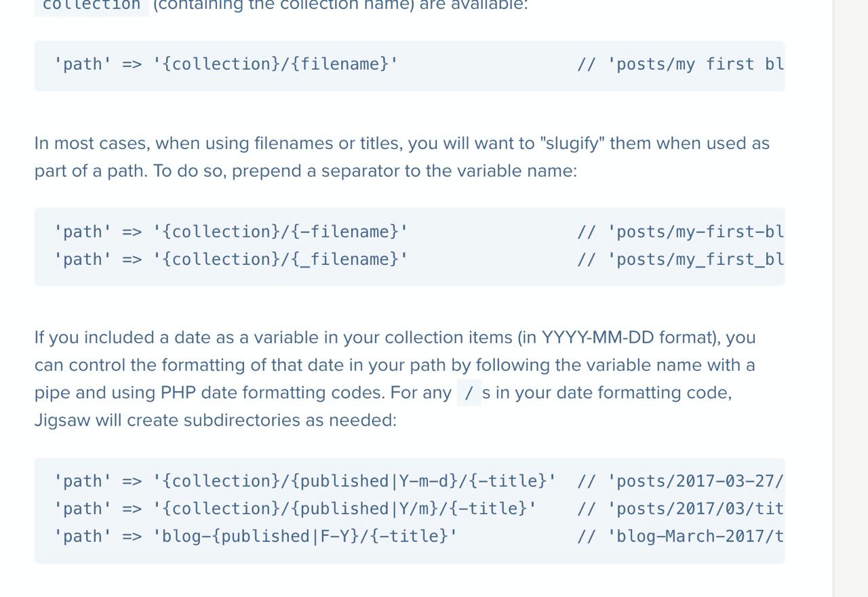
Task: Click the '{collection}/{filename}' path code line
Action: point(226,64)
